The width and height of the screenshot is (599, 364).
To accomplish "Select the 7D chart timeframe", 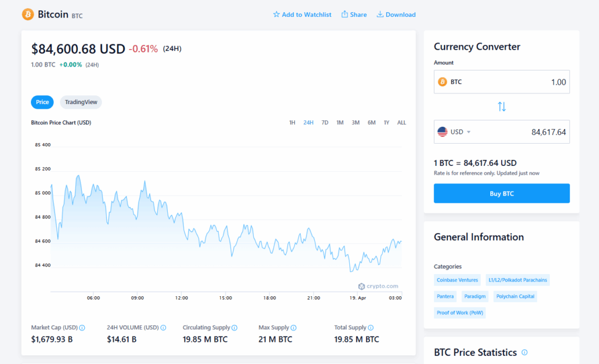I will tap(325, 123).
